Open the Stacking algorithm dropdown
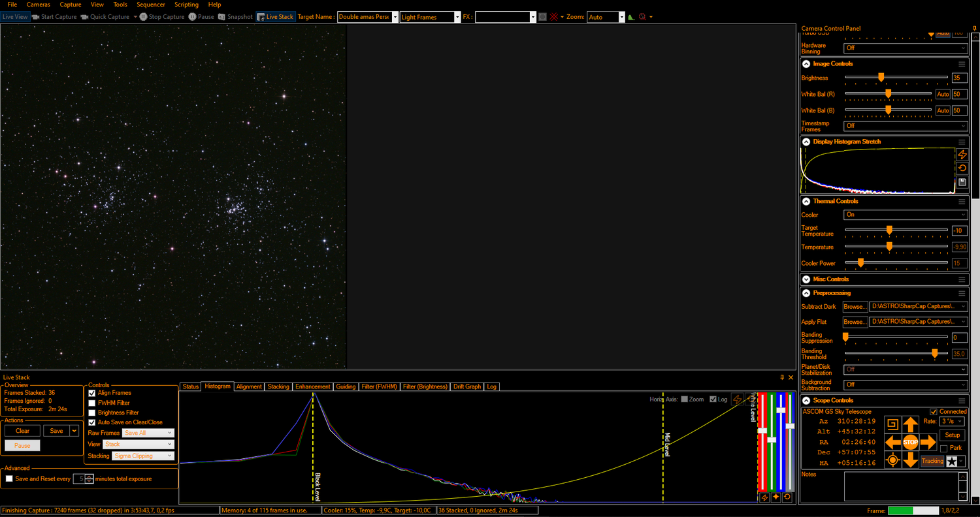Image resolution: width=980 pixels, height=517 pixels. 142,456
